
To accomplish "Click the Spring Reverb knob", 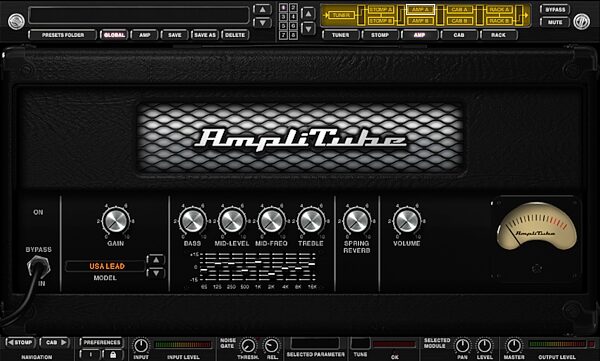I will click(356, 221).
